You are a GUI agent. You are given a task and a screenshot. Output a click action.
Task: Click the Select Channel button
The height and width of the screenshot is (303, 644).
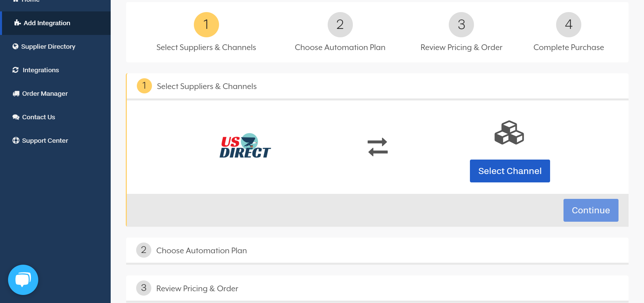[509, 171]
